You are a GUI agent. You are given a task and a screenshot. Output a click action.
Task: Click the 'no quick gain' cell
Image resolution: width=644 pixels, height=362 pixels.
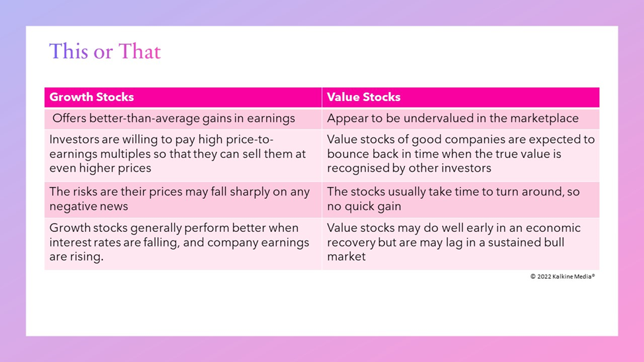pos(461,199)
